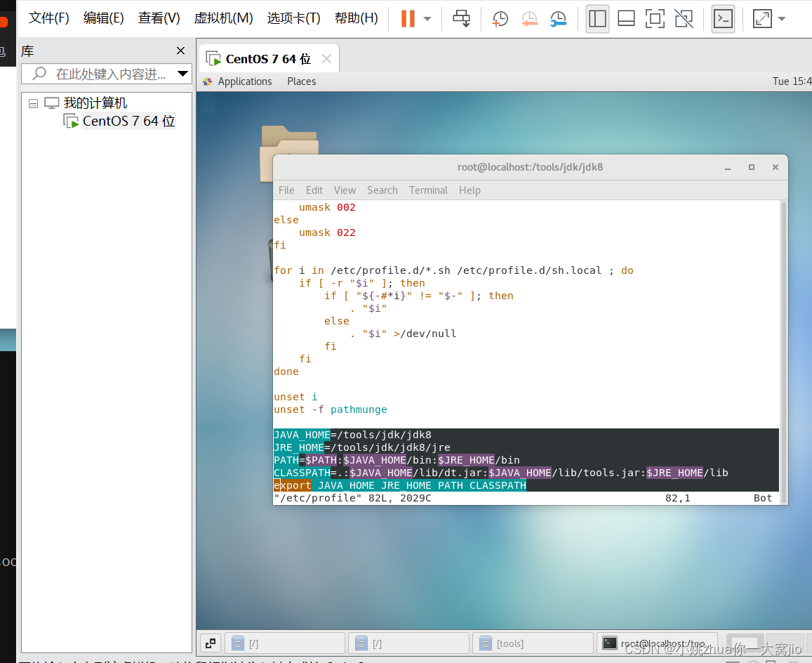The height and width of the screenshot is (663, 812).
Task: Enable Unity mode
Action: tap(684, 19)
